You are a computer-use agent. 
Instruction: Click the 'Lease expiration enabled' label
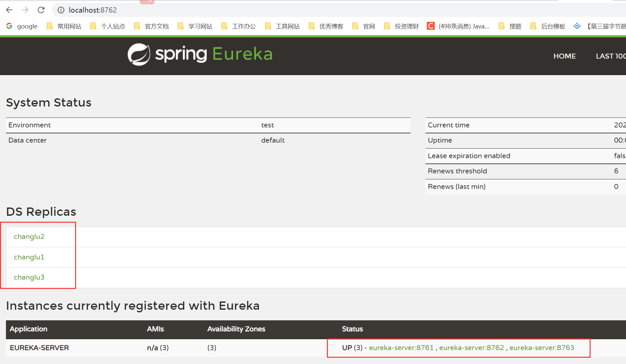(469, 156)
